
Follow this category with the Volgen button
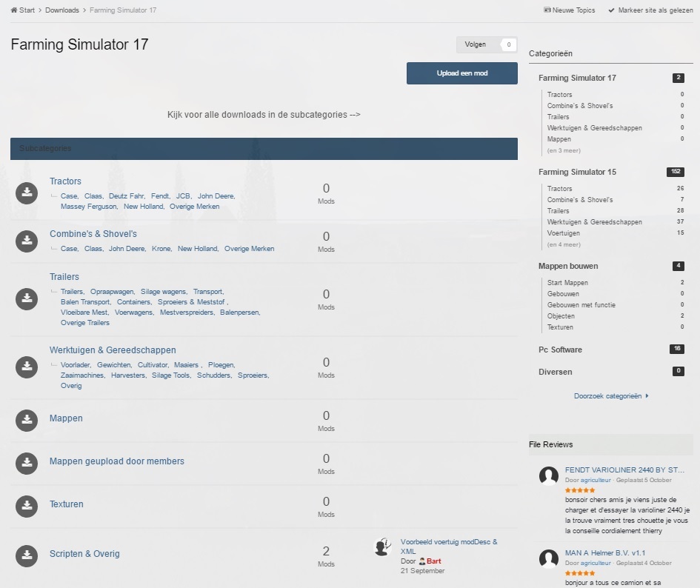tap(475, 44)
